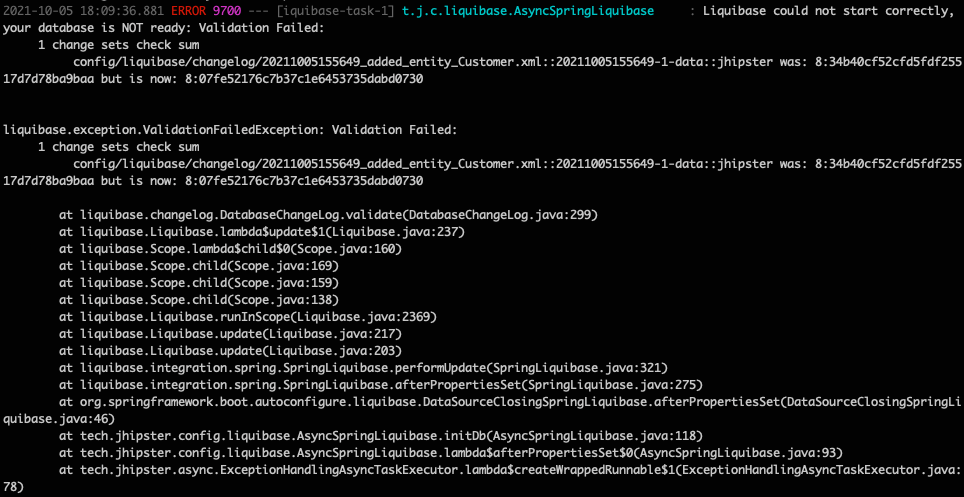
Task: Click the Liquibase.java:217 update reference
Action: tap(349, 334)
